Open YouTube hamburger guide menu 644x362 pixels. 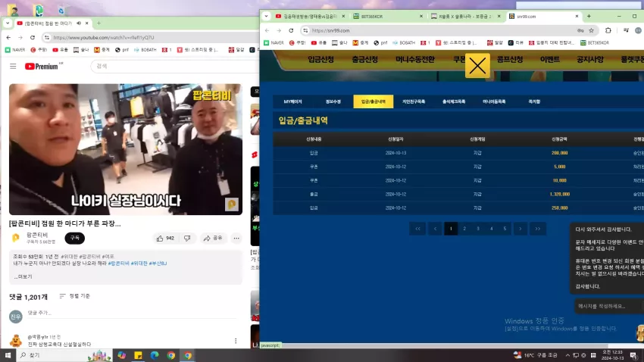(x=13, y=66)
